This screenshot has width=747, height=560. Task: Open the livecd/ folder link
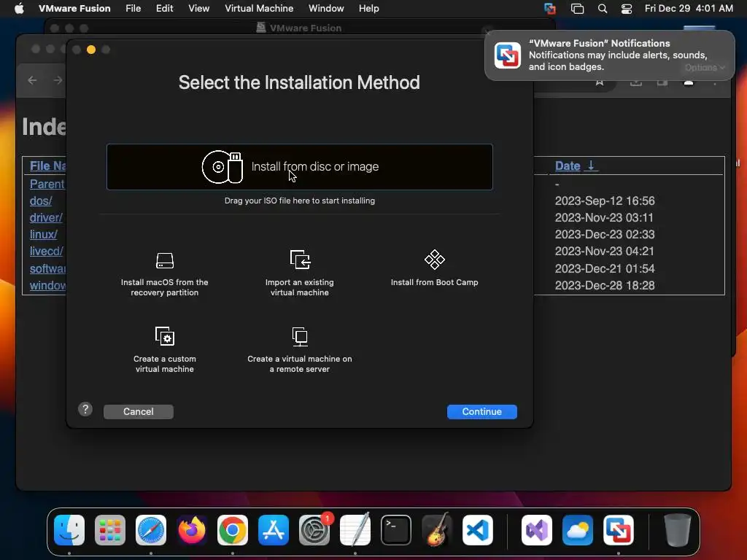click(46, 251)
